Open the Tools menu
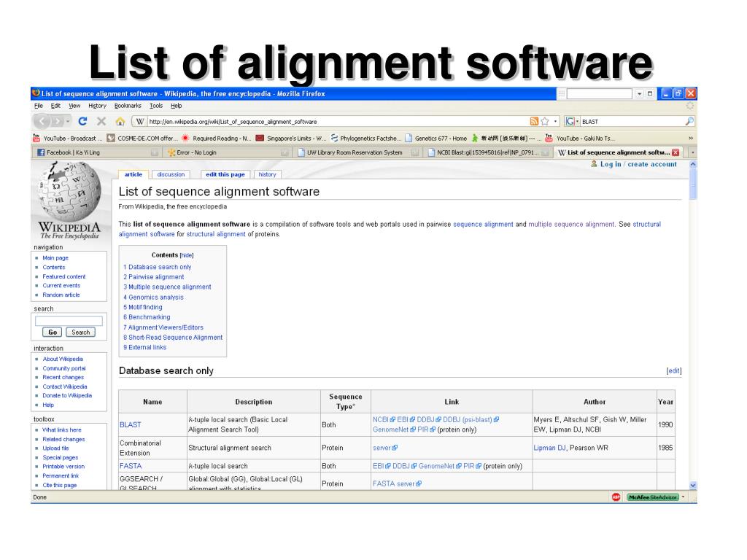The image size is (747, 560). (156, 106)
